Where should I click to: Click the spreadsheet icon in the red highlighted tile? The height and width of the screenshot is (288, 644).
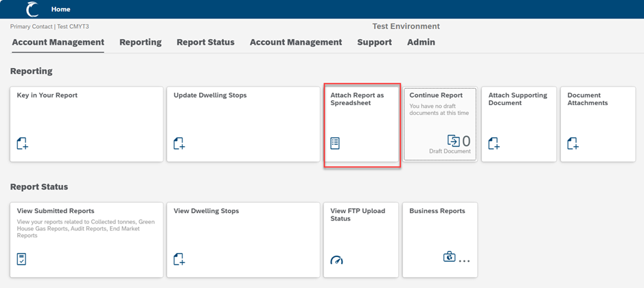[x=335, y=144]
